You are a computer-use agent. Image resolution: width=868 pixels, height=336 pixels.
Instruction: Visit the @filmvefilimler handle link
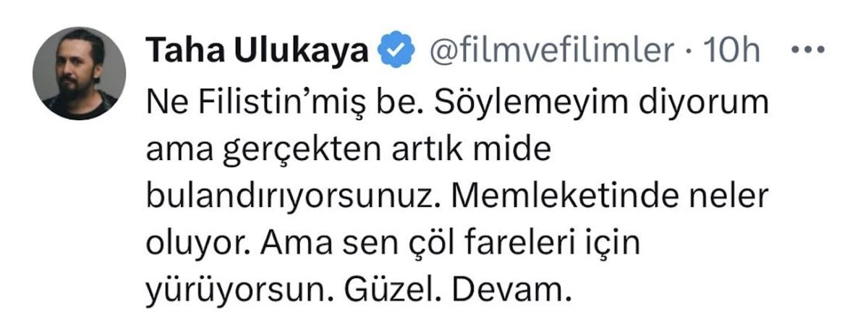[551, 51]
